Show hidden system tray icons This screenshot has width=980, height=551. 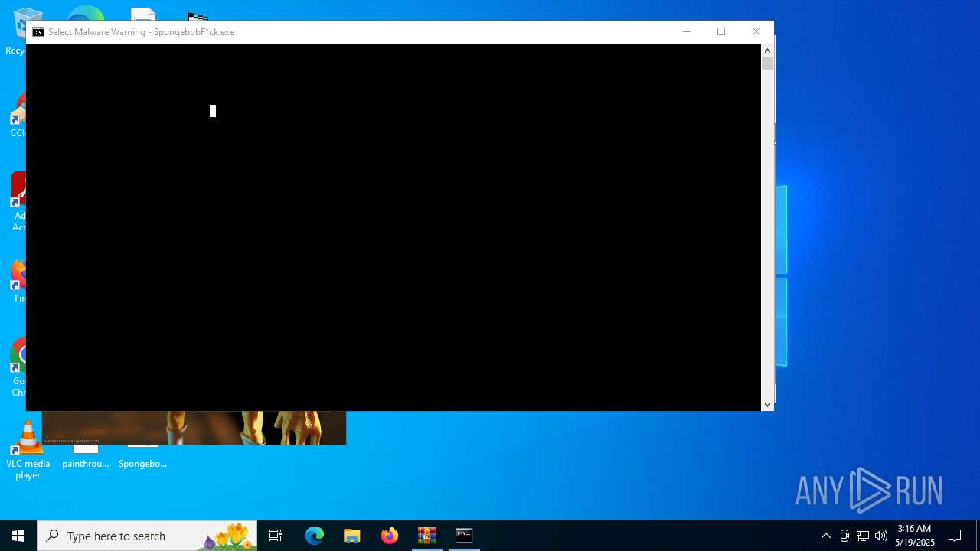pos(826,536)
